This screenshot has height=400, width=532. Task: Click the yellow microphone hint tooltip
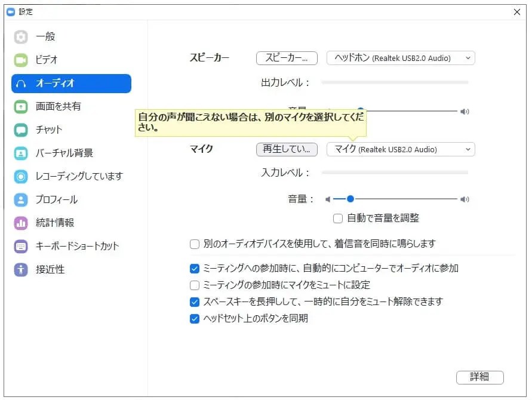tap(251, 123)
